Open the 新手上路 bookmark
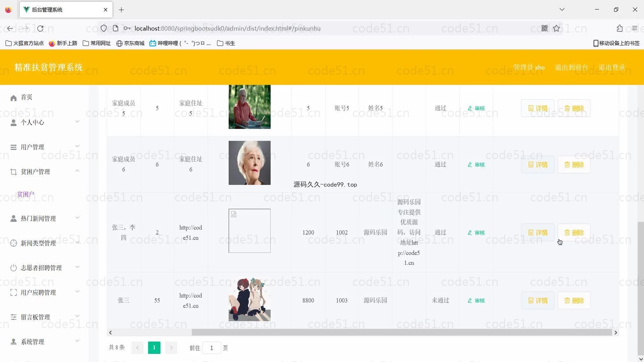644x362 pixels. click(x=63, y=43)
